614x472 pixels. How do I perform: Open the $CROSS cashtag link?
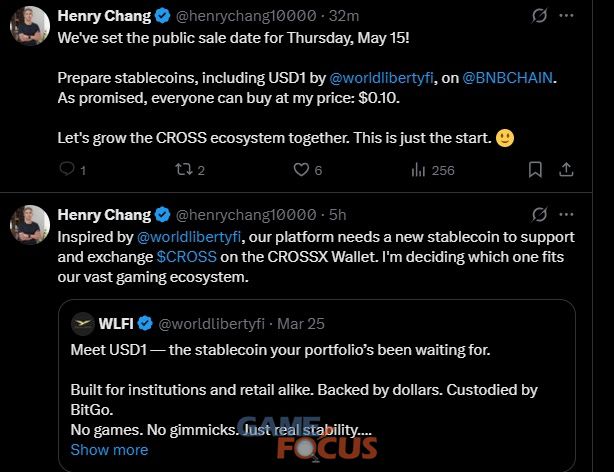184,257
